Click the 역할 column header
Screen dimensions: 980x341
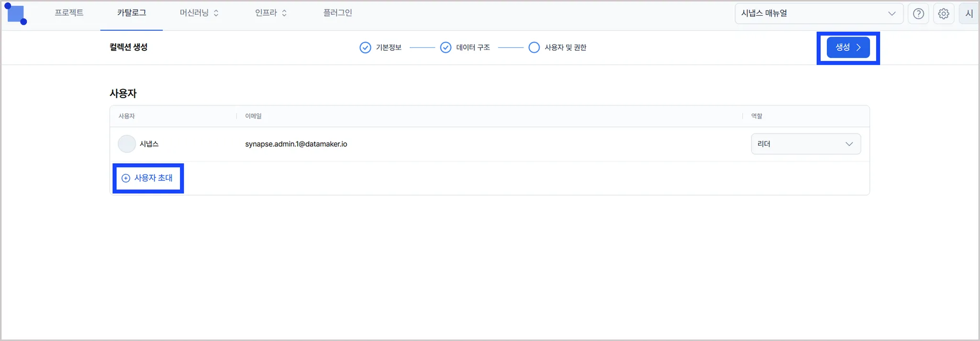coord(757,116)
